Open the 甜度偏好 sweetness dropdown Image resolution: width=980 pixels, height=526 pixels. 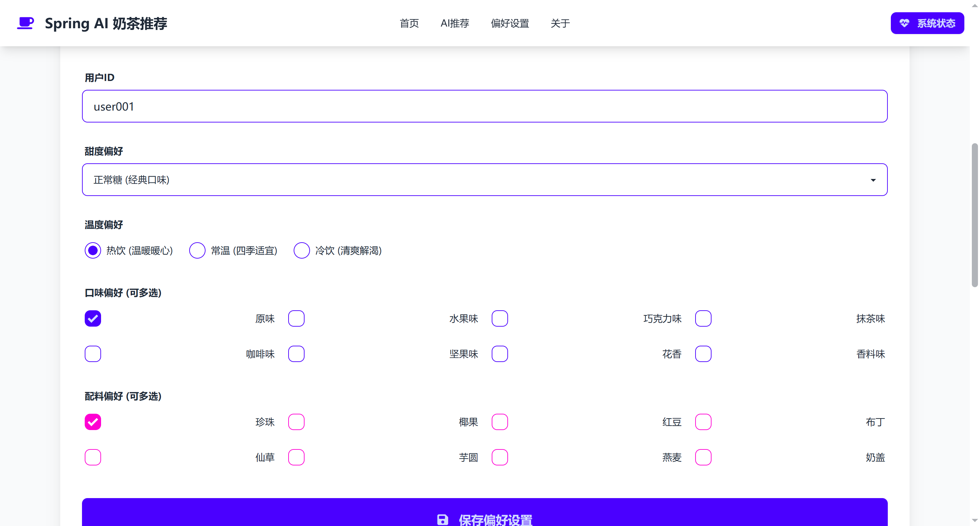click(484, 180)
